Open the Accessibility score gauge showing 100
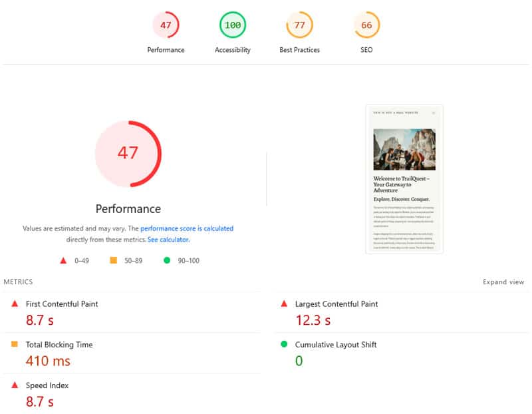Image resolution: width=532 pixels, height=414 pixels. [232, 25]
